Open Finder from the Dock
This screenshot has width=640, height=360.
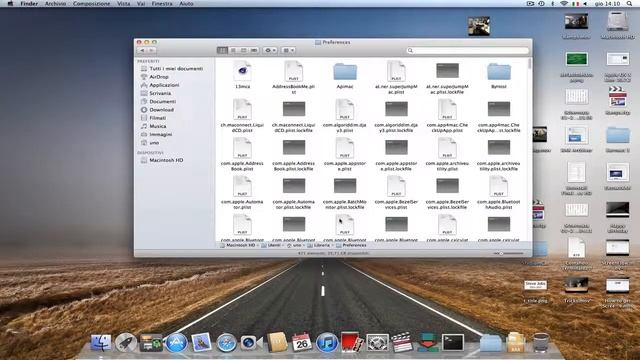coord(100,342)
